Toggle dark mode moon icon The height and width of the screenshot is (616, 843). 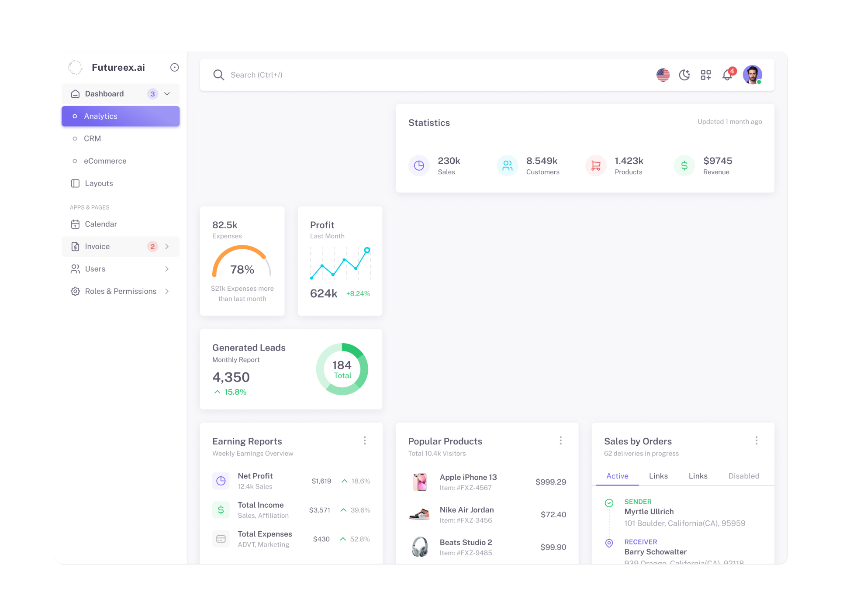click(x=684, y=75)
